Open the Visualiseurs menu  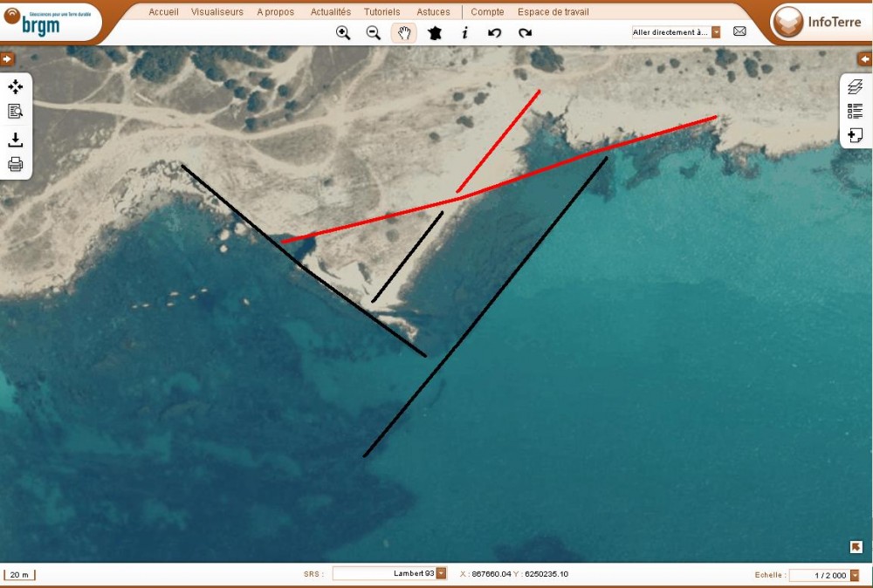click(217, 12)
